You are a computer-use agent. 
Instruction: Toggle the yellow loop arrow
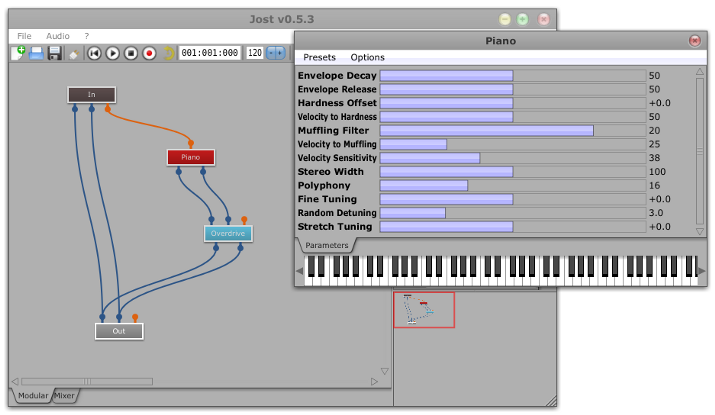pyautogui.click(x=168, y=53)
